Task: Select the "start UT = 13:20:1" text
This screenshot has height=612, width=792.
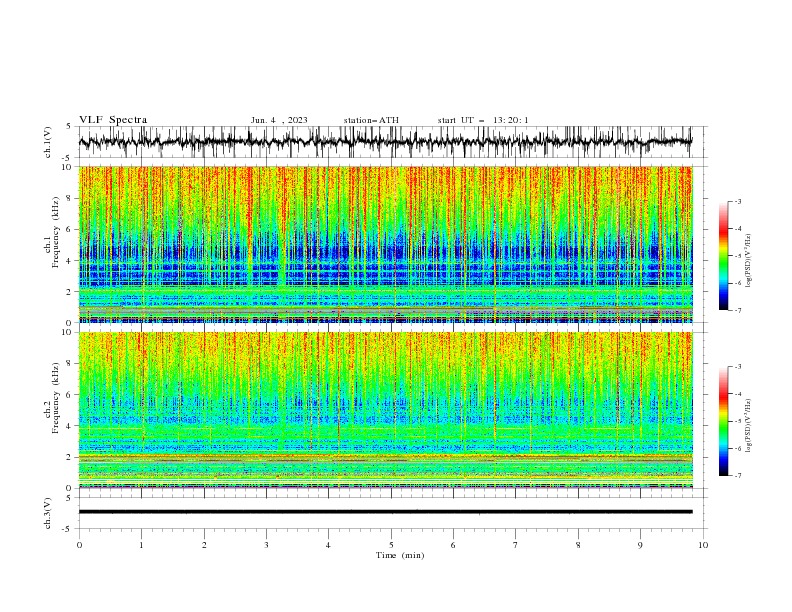Action: [x=483, y=120]
